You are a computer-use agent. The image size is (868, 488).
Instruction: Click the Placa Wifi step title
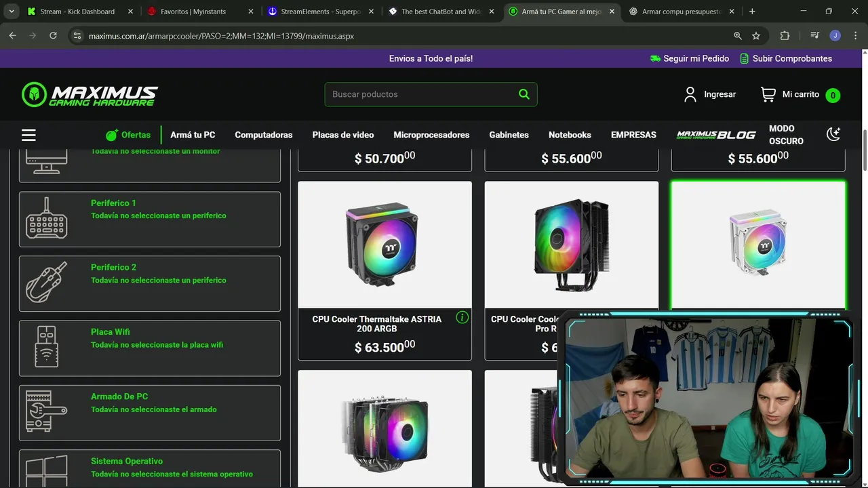coord(111,331)
